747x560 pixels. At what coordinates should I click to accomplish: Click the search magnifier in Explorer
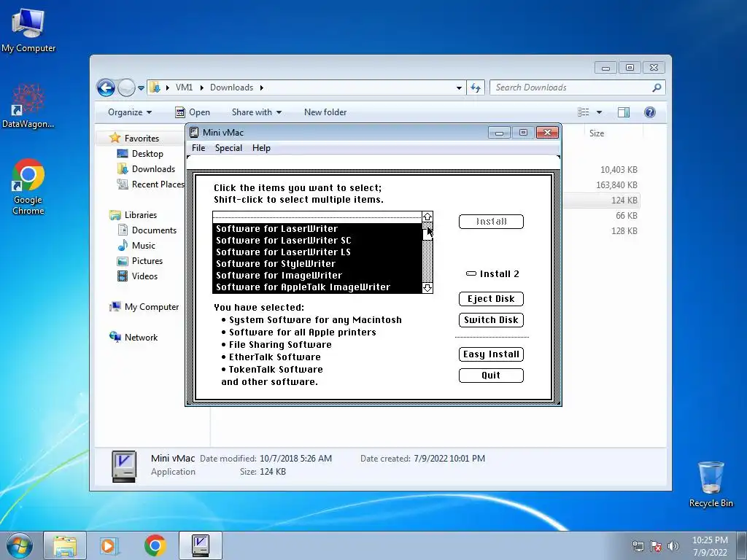pos(657,87)
